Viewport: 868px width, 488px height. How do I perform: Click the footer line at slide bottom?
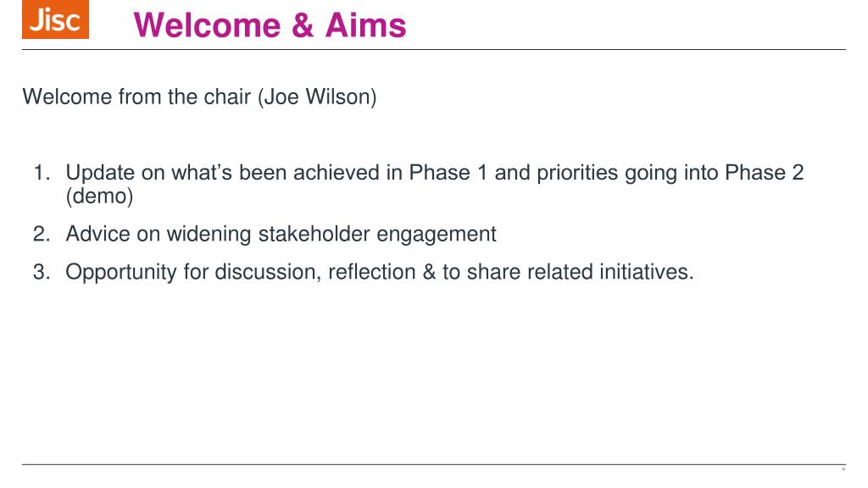coord(434,464)
